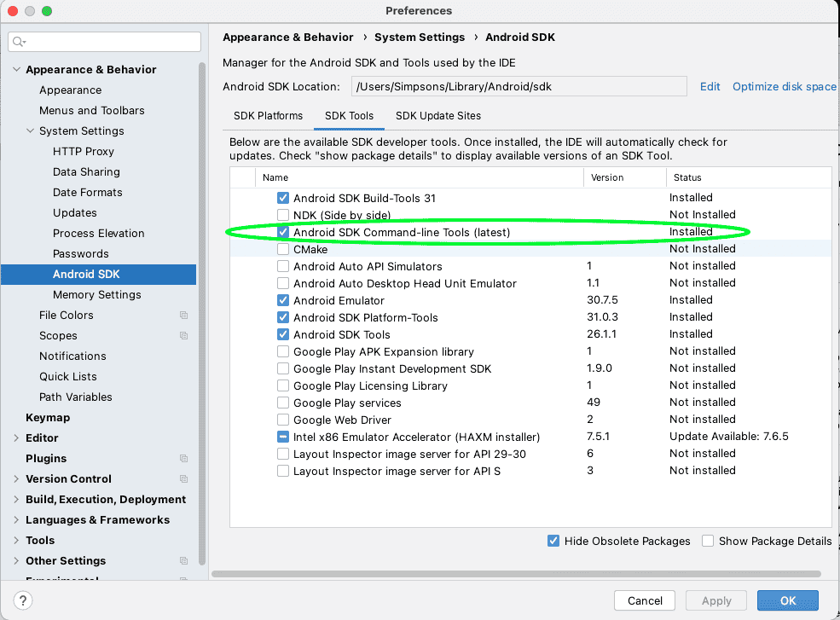Select Memory Settings in the tree

click(97, 295)
